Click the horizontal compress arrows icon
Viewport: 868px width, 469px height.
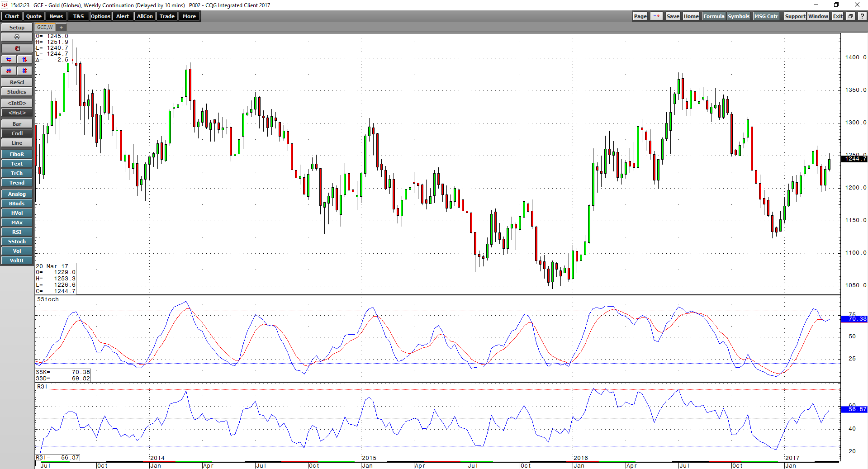point(9,71)
